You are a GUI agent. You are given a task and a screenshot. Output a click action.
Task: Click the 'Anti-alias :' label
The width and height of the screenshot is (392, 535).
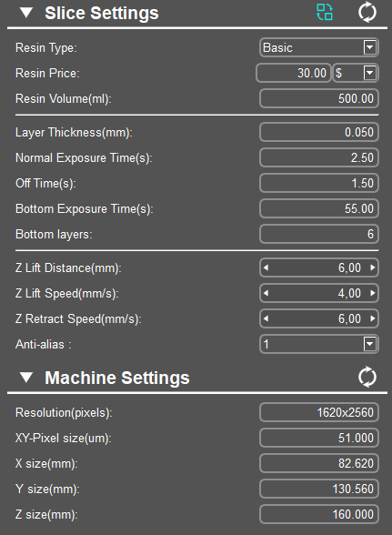click(44, 344)
